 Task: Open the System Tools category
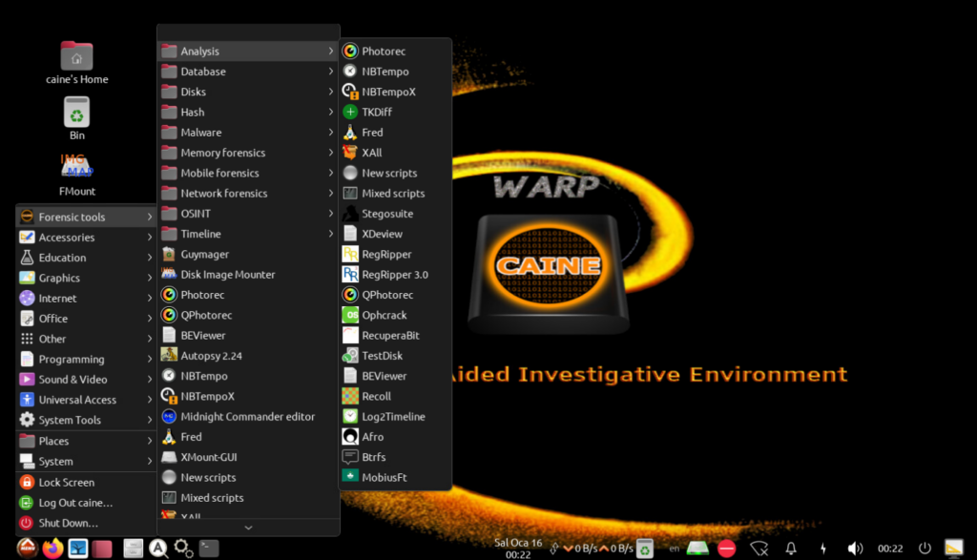tap(86, 420)
